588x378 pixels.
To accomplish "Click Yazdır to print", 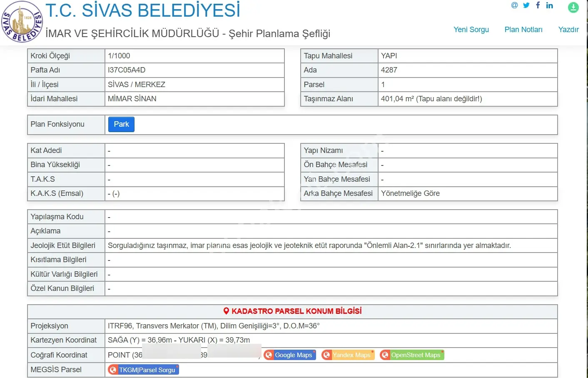I will 568,30.
